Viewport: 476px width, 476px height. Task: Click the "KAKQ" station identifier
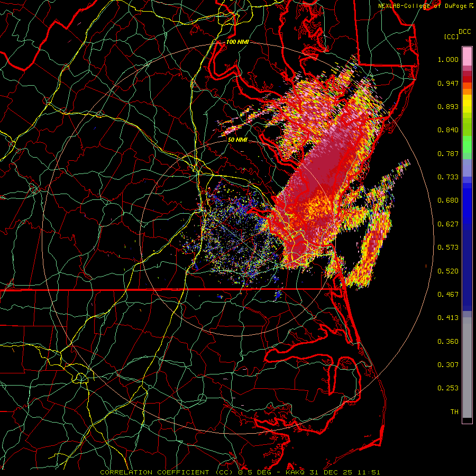(296, 472)
